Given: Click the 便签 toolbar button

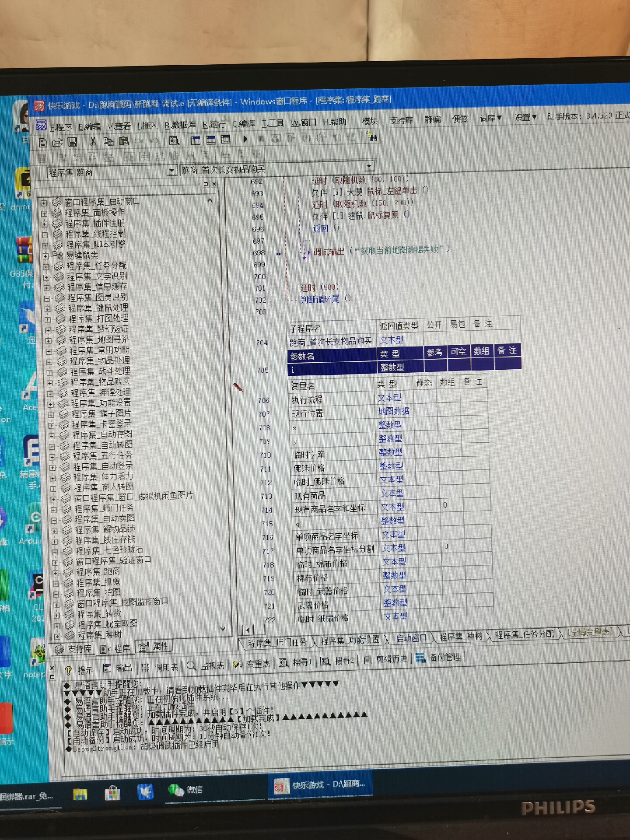Looking at the screenshot, I should point(460,119).
